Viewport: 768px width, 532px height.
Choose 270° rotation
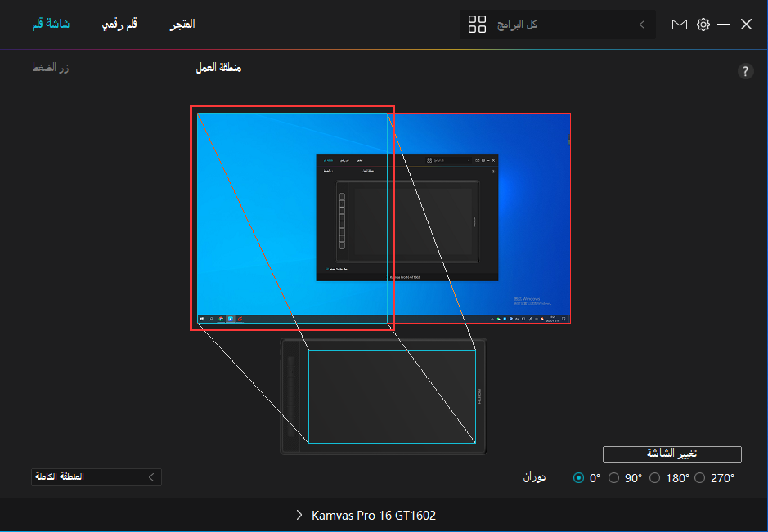(x=700, y=478)
